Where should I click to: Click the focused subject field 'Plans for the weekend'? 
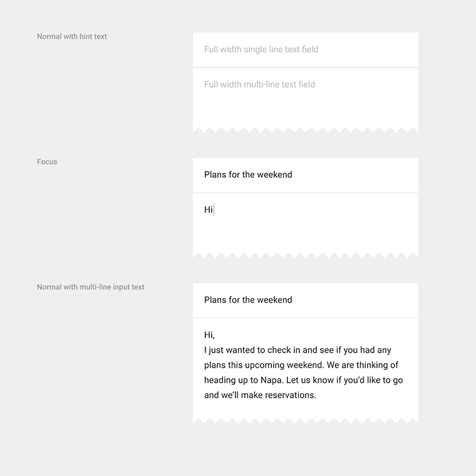[306, 175]
